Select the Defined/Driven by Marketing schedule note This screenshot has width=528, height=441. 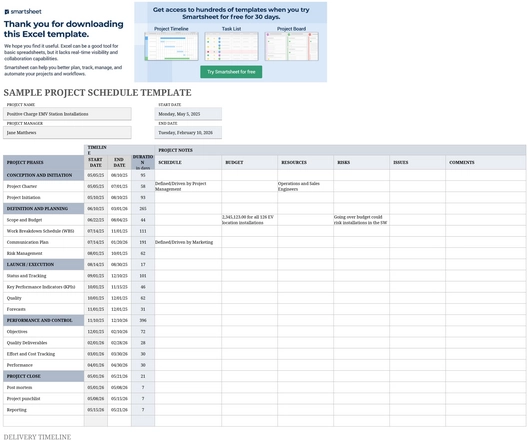click(x=188, y=242)
